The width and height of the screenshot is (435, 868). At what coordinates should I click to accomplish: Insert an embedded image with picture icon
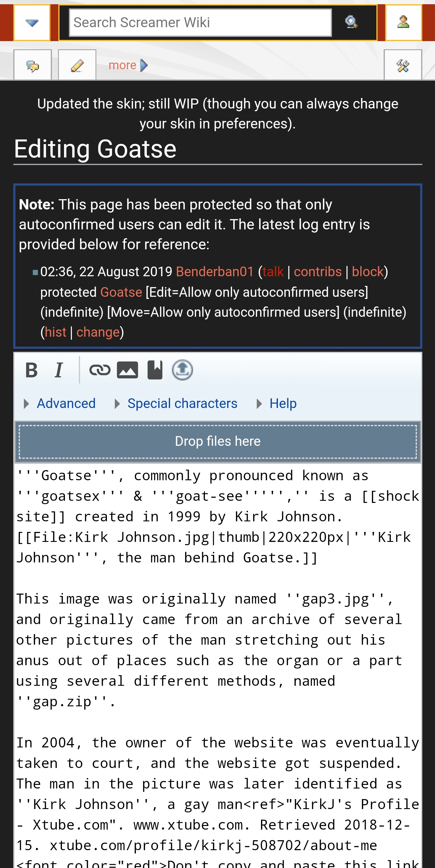127,370
